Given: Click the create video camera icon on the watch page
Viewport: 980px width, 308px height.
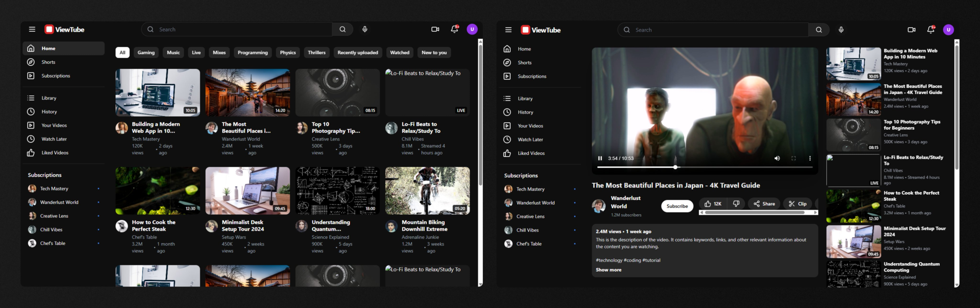Looking at the screenshot, I should [911, 30].
